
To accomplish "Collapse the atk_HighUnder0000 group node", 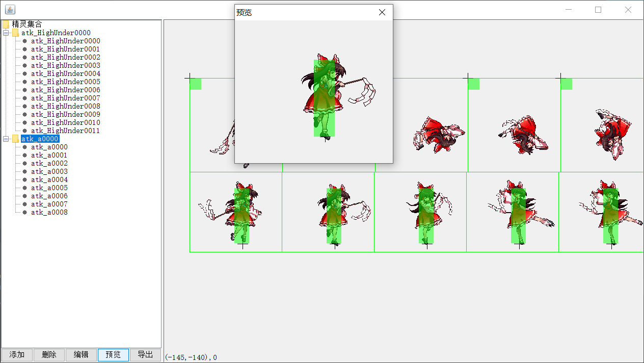I will pos(6,33).
